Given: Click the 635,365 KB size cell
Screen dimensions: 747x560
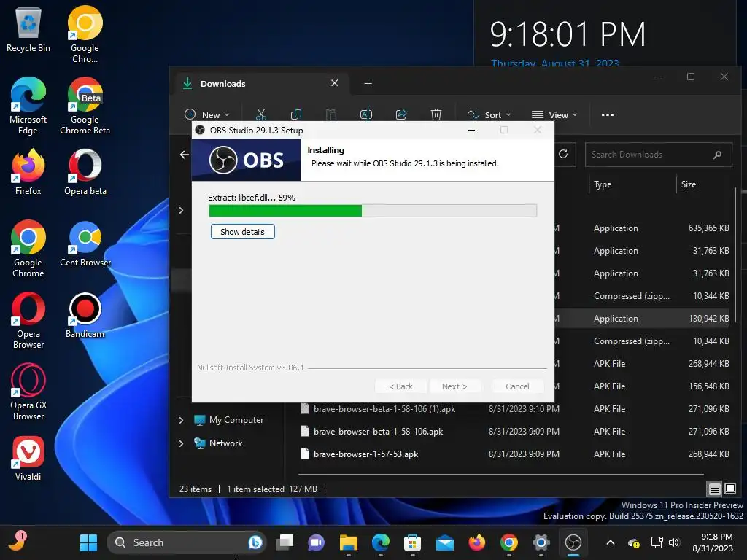Looking at the screenshot, I should coord(708,228).
